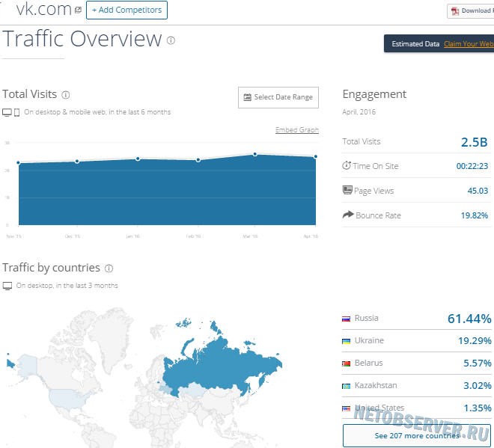The height and width of the screenshot is (448, 494).
Task: Click the 3.02% Kazakhstan share value
Action: [x=478, y=386]
